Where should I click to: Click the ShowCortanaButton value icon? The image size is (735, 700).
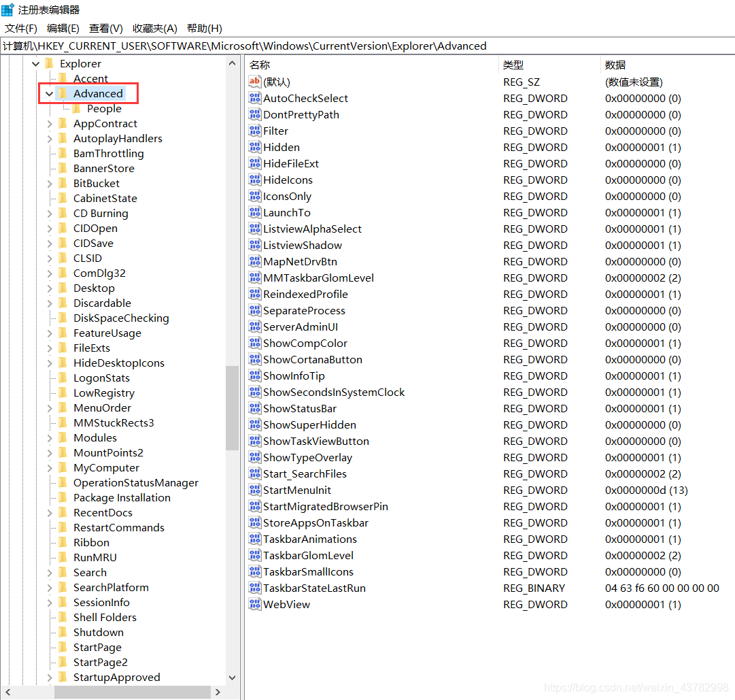pos(254,359)
